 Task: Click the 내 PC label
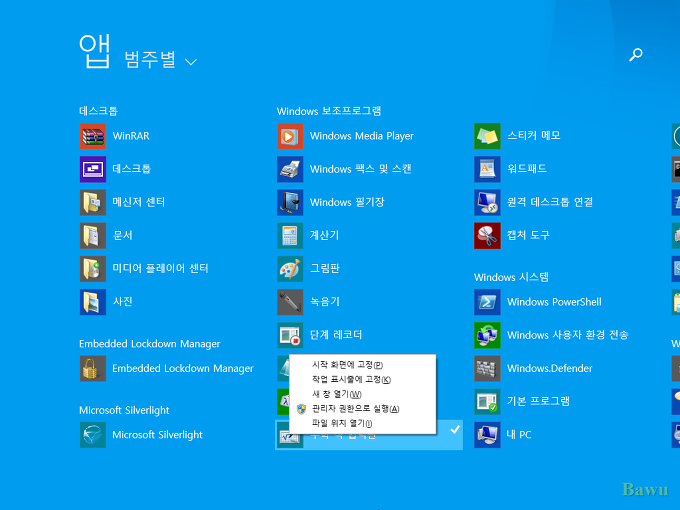(519, 435)
